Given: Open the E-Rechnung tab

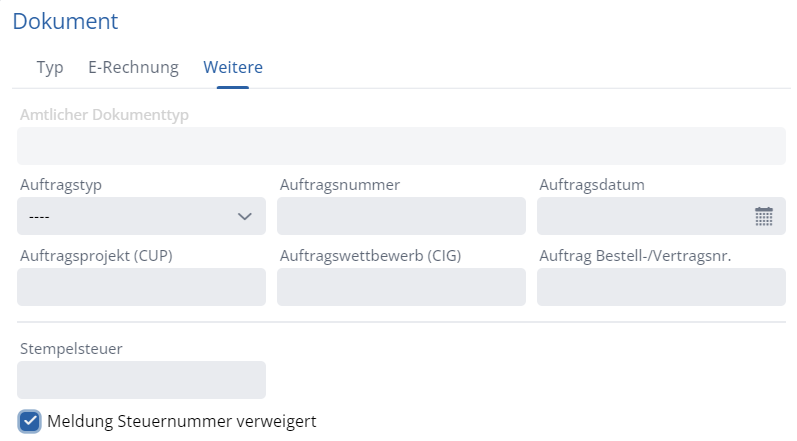Looking at the screenshot, I should click(x=133, y=68).
